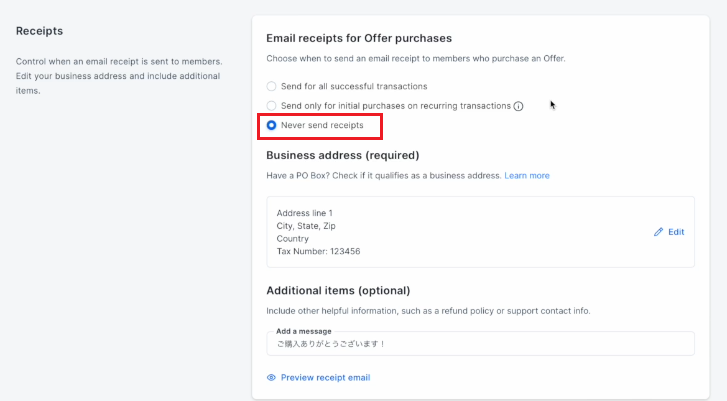This screenshot has height=401, width=727.
Task: Open "Preview receipt email" link
Action: pos(325,377)
